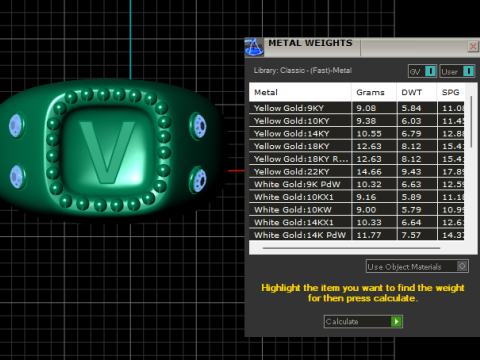Screen dimensions: 480x360
Task: Select the White Gold:14K PdW row
Action: (357, 235)
